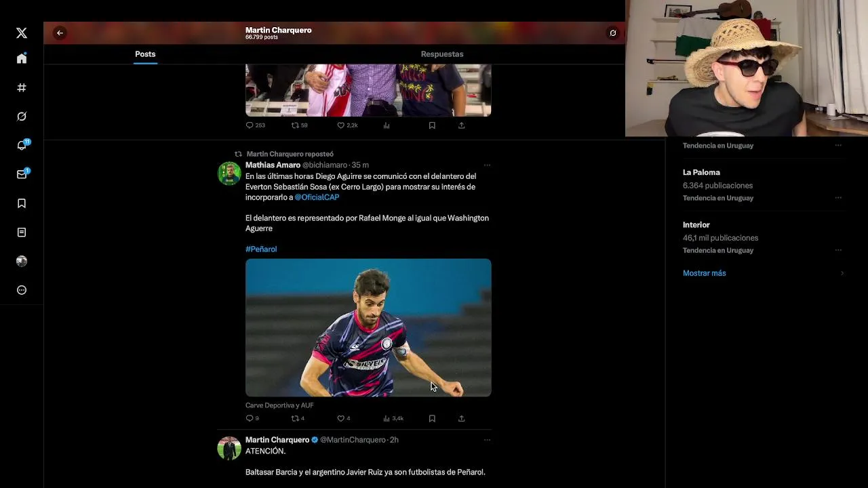Bookmark the top photo post
The height and width of the screenshot is (488, 868).
click(x=432, y=125)
